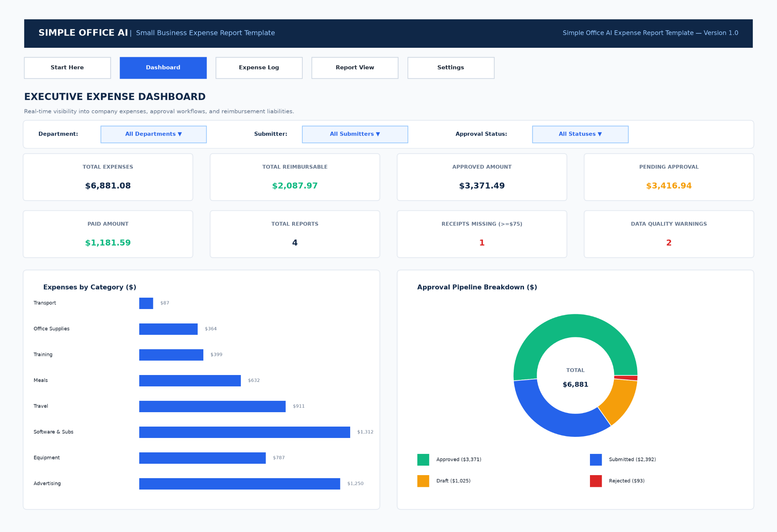
Task: Click the Approved Amount card
Action: point(482,177)
